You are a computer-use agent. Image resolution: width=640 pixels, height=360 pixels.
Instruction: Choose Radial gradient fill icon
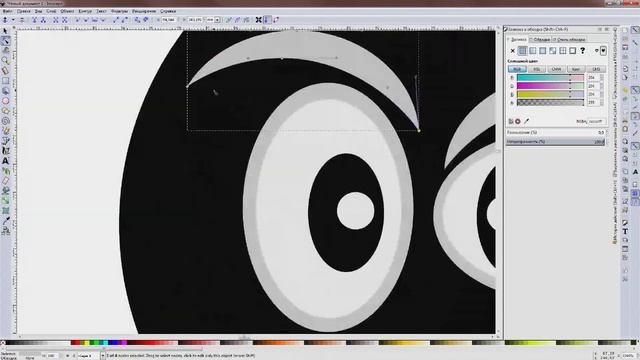click(x=542, y=51)
